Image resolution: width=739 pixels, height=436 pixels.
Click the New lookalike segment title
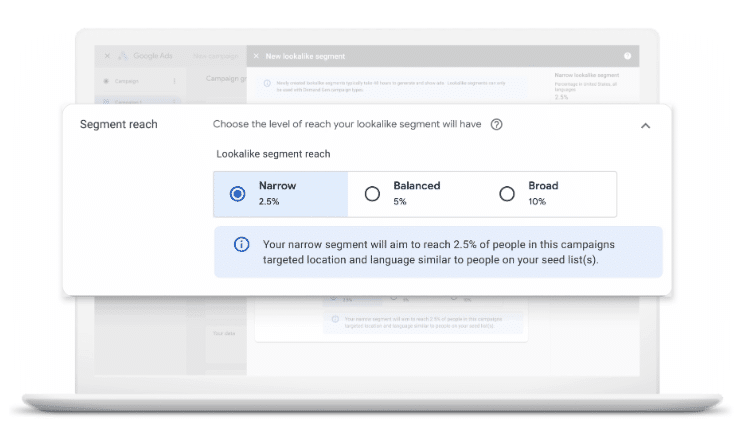click(305, 56)
